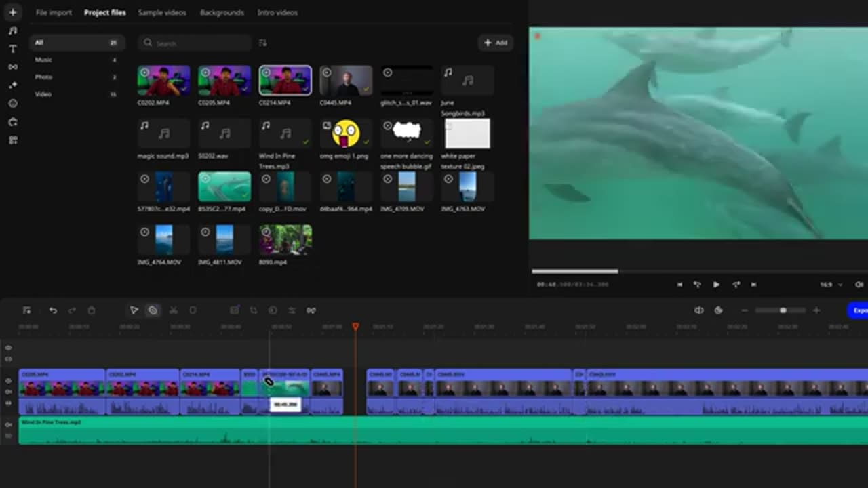This screenshot has width=868, height=488.
Task: Skip to previous clip in preview
Action: click(679, 285)
